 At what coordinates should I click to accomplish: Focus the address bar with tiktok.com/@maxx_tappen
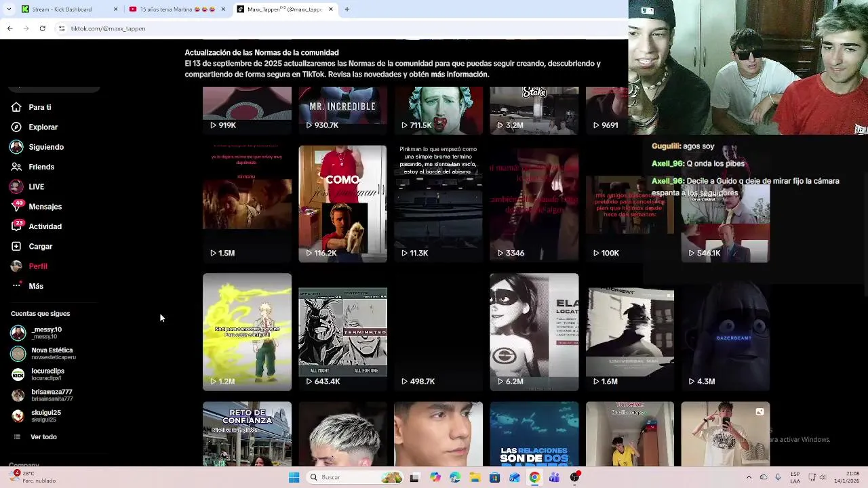(x=339, y=28)
